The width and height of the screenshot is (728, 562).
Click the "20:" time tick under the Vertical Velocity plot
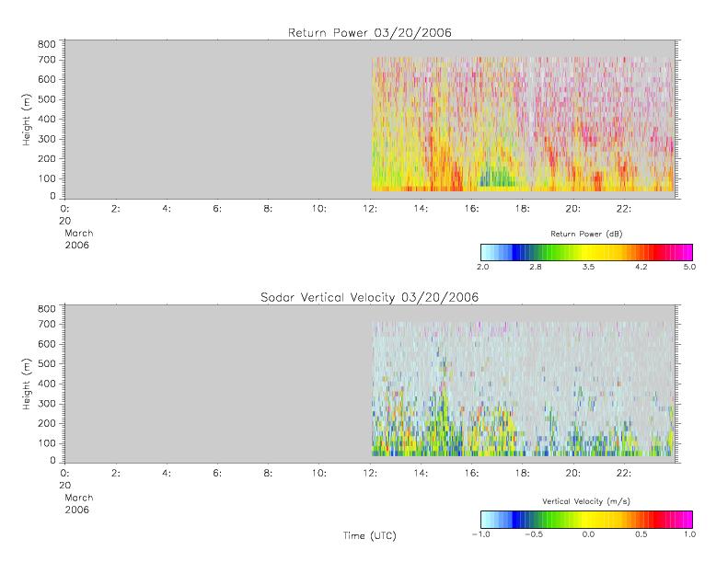(572, 473)
